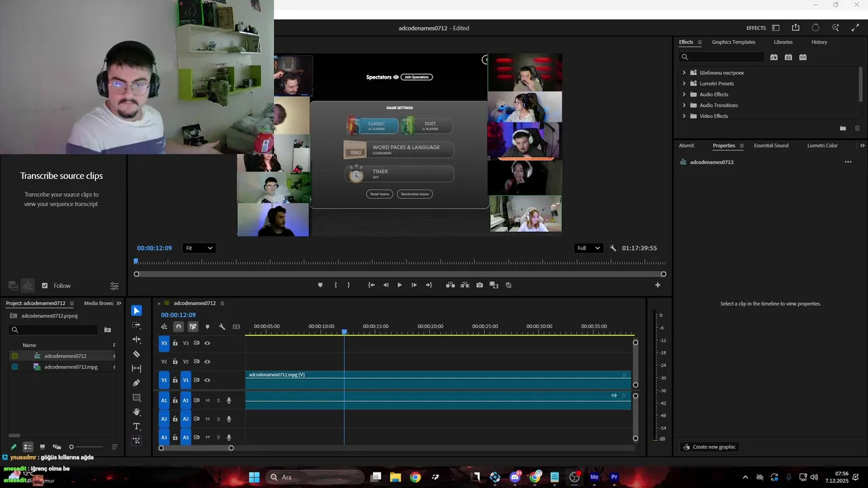This screenshot has height=488, width=868.
Task: Select the Hand tool
Action: tap(136, 411)
